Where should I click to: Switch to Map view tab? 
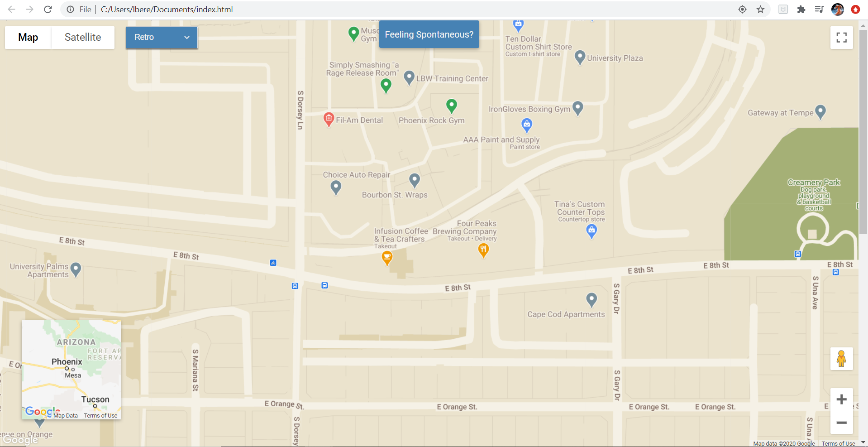pyautogui.click(x=28, y=38)
